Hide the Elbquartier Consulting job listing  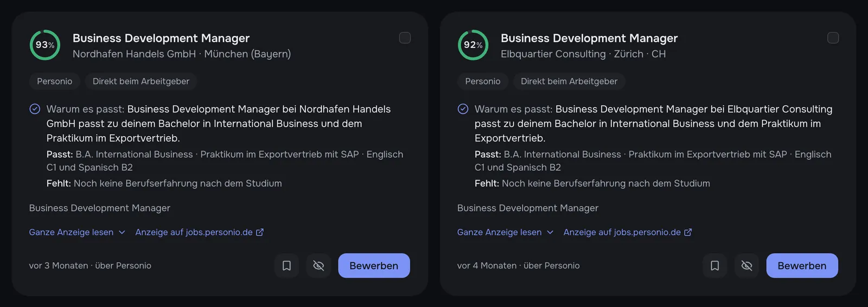[746, 266]
